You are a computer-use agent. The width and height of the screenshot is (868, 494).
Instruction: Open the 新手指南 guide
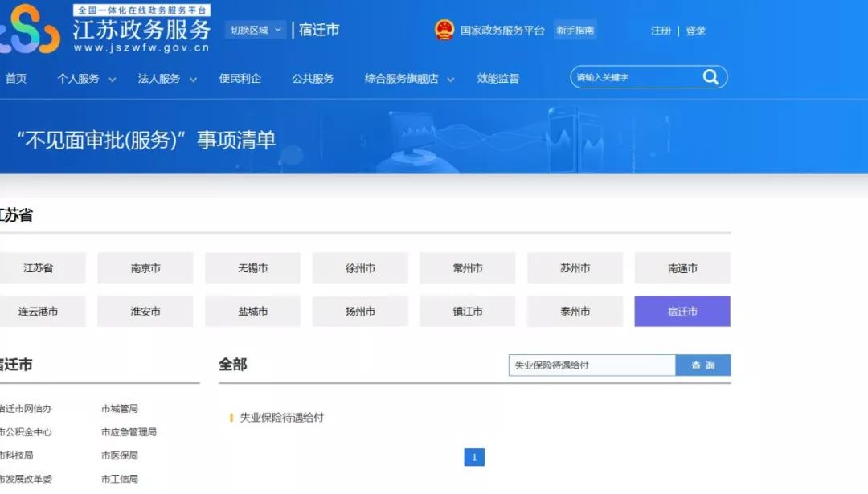coord(575,30)
